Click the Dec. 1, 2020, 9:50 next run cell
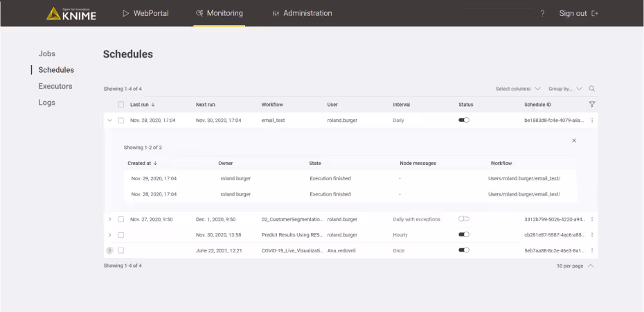Image resolution: width=644 pixels, height=312 pixels. 215,220
